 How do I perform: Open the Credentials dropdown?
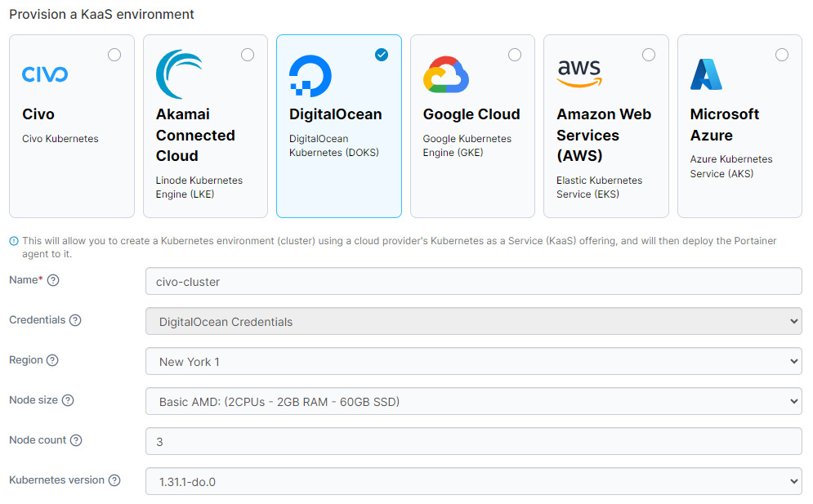point(473,322)
